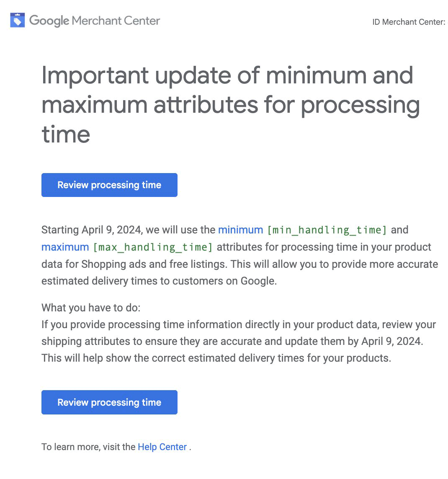This screenshot has width=448, height=479.
Task: Open the minimum attribute link
Action: [x=240, y=230]
